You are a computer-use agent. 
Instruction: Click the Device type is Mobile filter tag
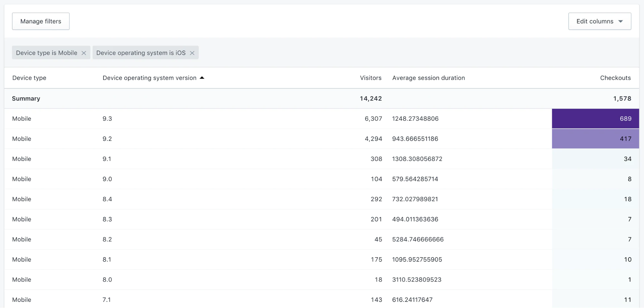pos(46,53)
